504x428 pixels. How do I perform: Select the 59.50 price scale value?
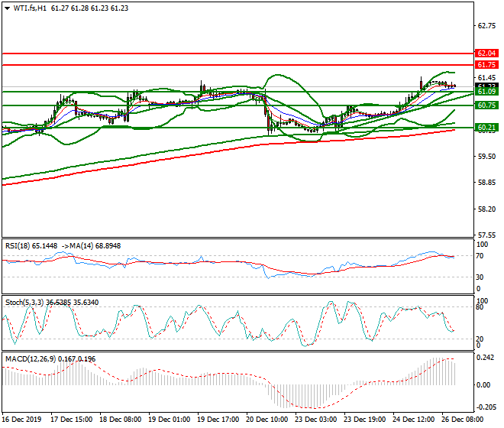pyautogui.click(x=486, y=157)
